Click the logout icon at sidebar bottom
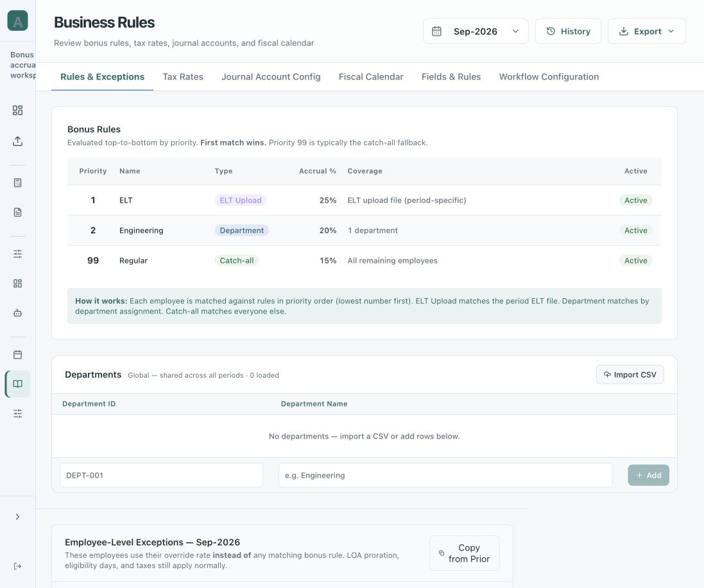Viewport: 704px width, 588px height. coord(17,566)
